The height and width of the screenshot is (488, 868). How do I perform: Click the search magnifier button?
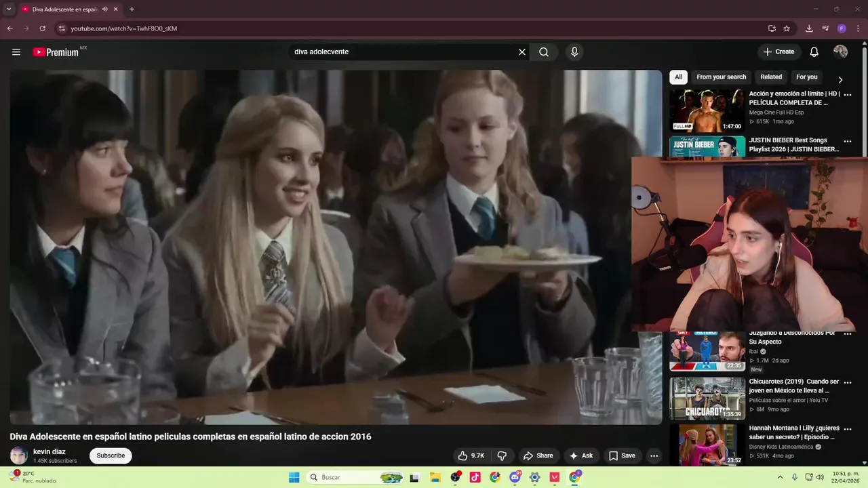point(544,52)
